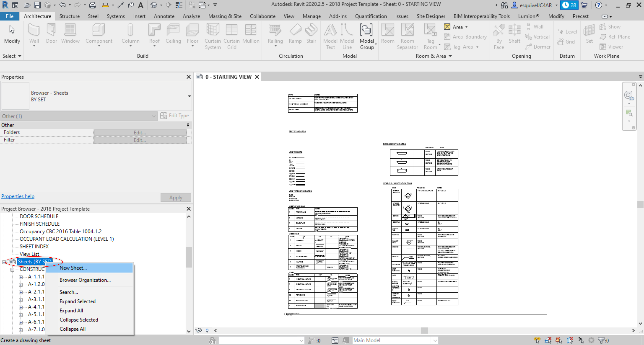Open the active workset dropdown in status bar

pos(301,340)
